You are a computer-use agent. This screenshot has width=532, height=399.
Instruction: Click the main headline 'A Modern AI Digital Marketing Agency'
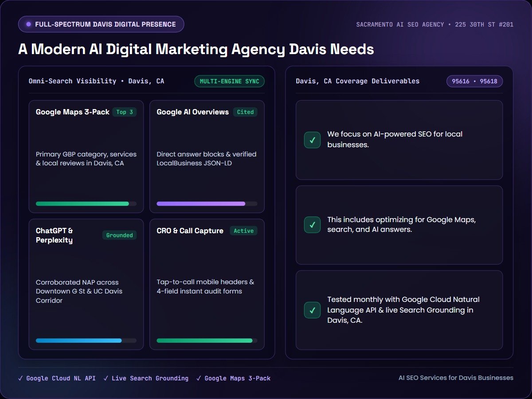196,49
